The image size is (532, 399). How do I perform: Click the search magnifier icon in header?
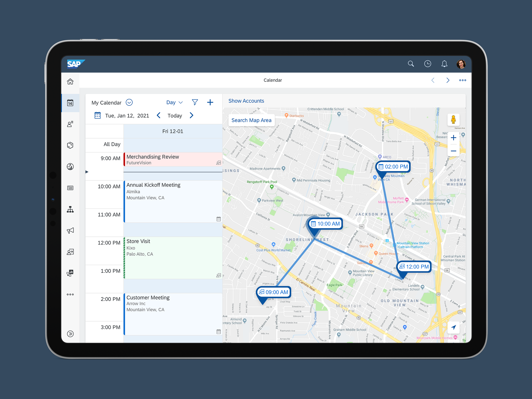pyautogui.click(x=411, y=64)
